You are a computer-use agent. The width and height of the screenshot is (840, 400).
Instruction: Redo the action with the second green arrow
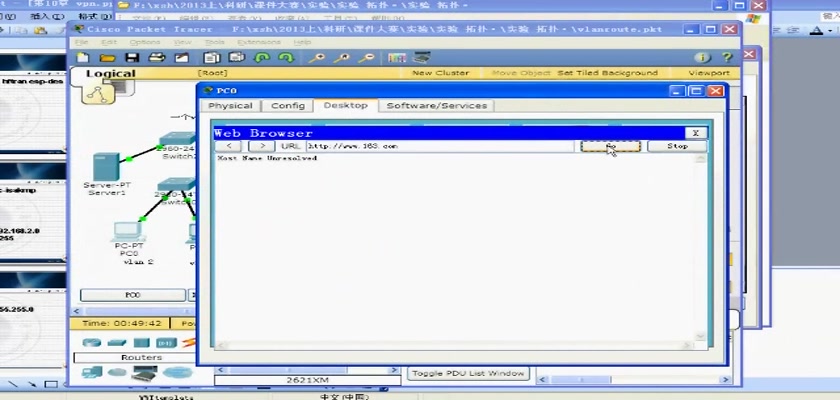[287, 58]
